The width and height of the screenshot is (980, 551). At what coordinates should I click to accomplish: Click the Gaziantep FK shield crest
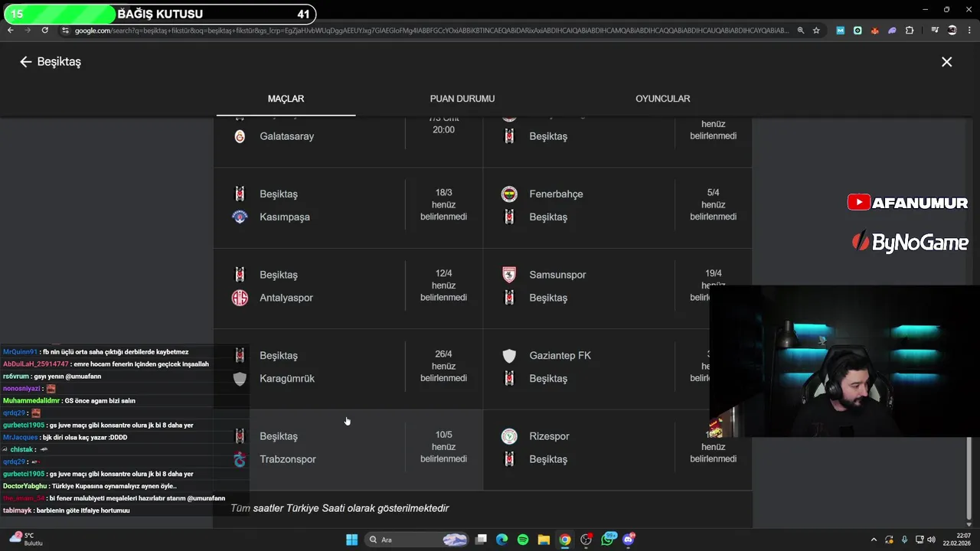pos(509,356)
